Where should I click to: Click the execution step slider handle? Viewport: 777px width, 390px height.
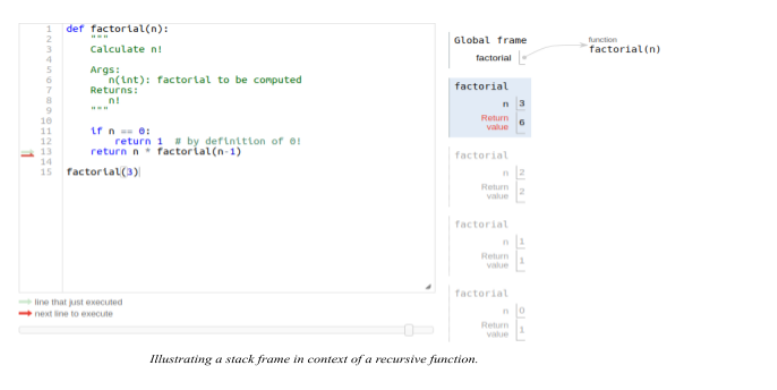coord(409,330)
